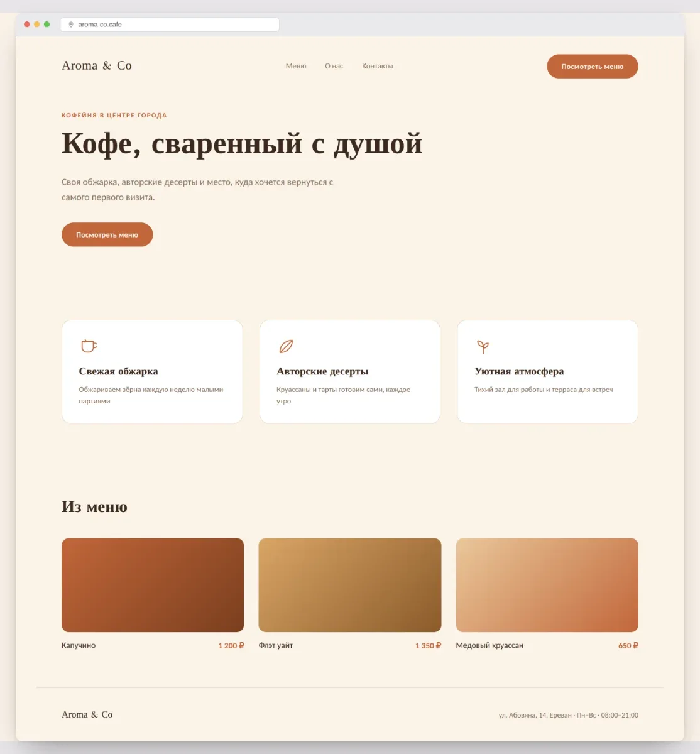This screenshot has width=700, height=754.
Task: Open the Капучино menu image
Action: 153,585
